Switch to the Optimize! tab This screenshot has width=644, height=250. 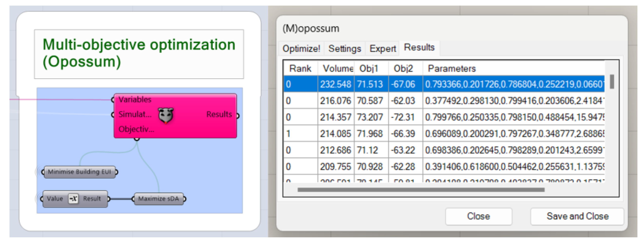point(301,48)
